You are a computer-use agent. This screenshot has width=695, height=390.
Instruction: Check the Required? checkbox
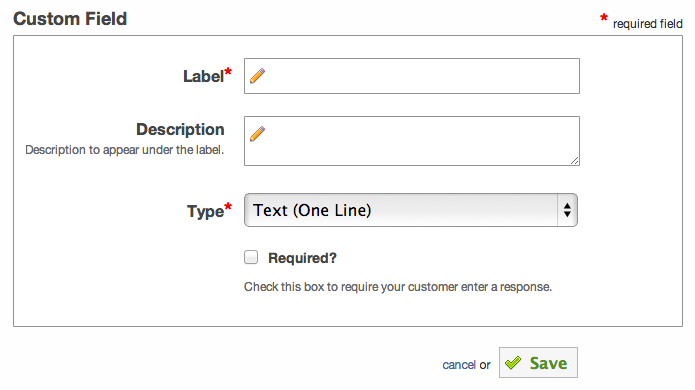tap(251, 257)
